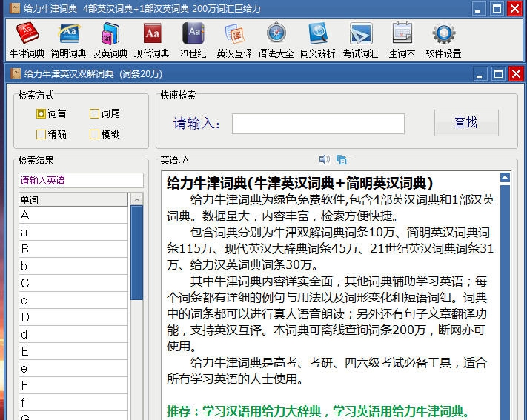The width and height of the screenshot is (527, 420).
Task: Click the 请输入英语 filter field
Action: pyautogui.click(x=81, y=181)
